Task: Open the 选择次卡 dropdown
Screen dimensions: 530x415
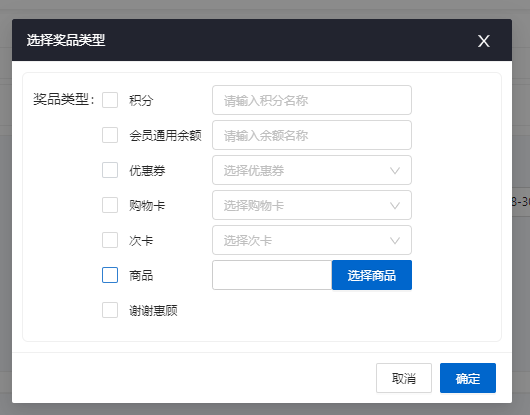Action: pyautogui.click(x=312, y=240)
